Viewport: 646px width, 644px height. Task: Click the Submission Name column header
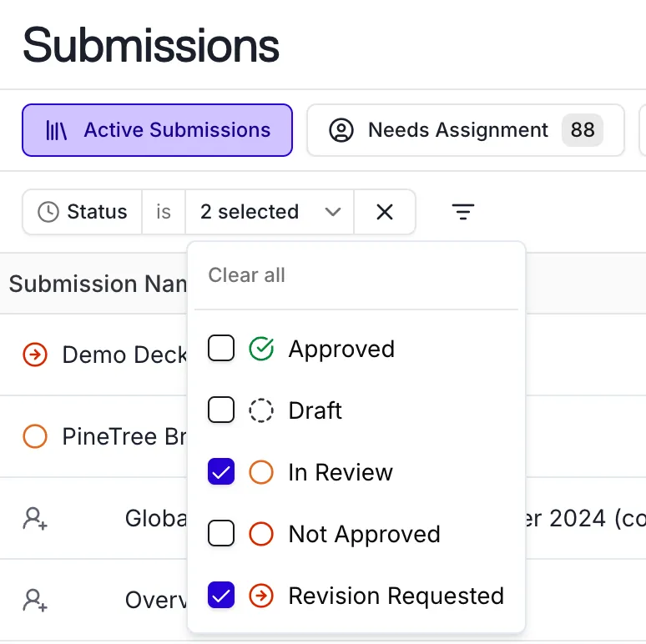tap(98, 284)
